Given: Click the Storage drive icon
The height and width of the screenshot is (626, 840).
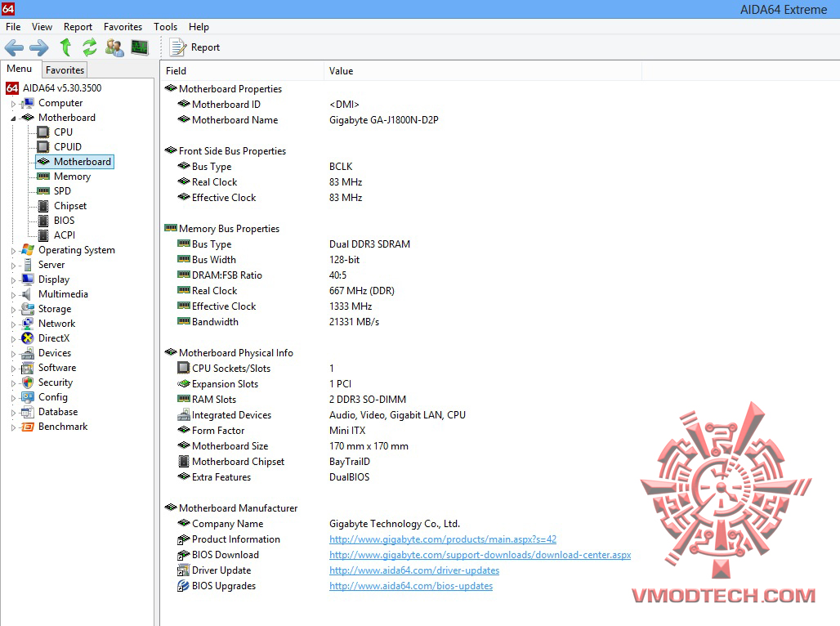Looking at the screenshot, I should pos(27,309).
